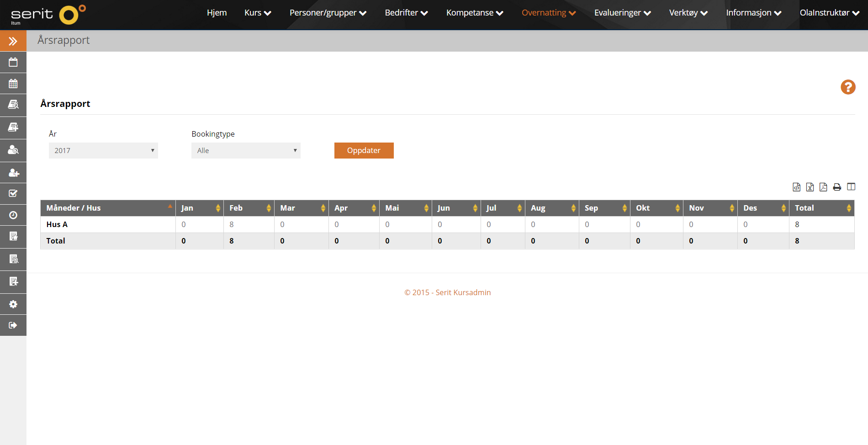Click the Årsrapport section heading

[65, 104]
